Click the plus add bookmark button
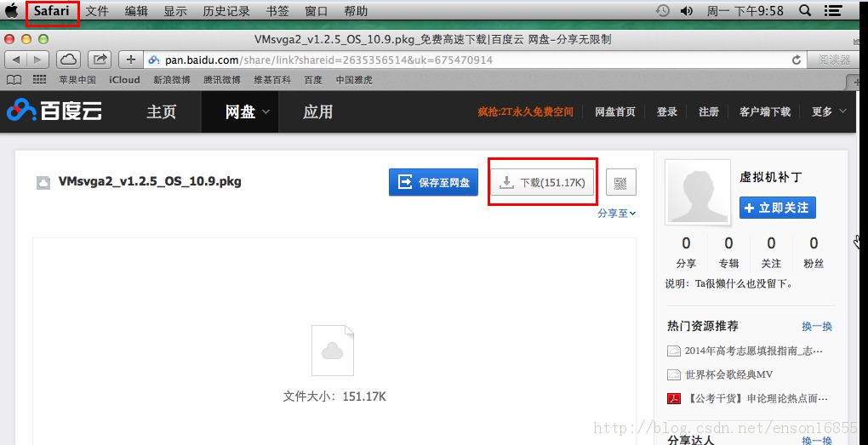 click(131, 60)
